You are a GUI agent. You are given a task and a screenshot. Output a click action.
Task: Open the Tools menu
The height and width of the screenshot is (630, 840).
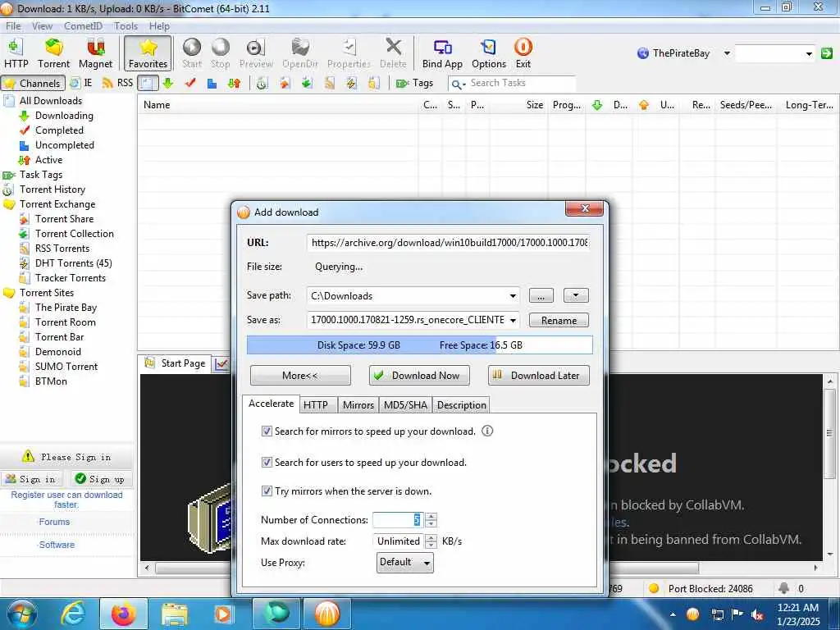(126, 25)
